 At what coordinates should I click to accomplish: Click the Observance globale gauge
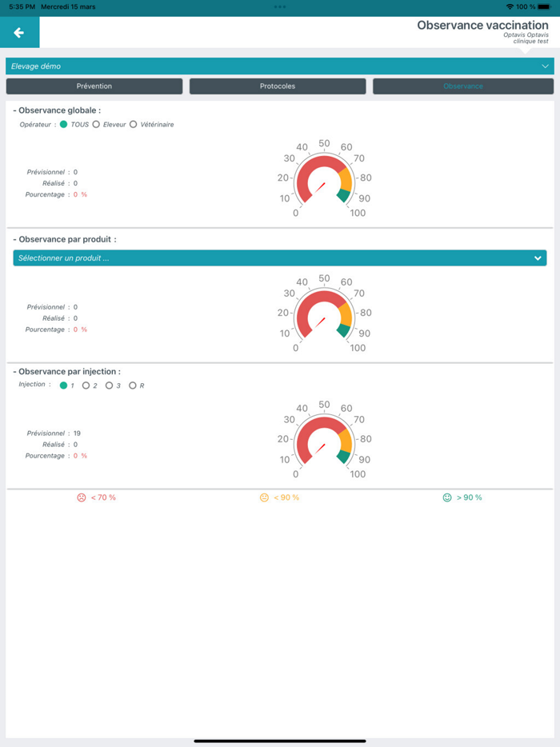tap(324, 179)
